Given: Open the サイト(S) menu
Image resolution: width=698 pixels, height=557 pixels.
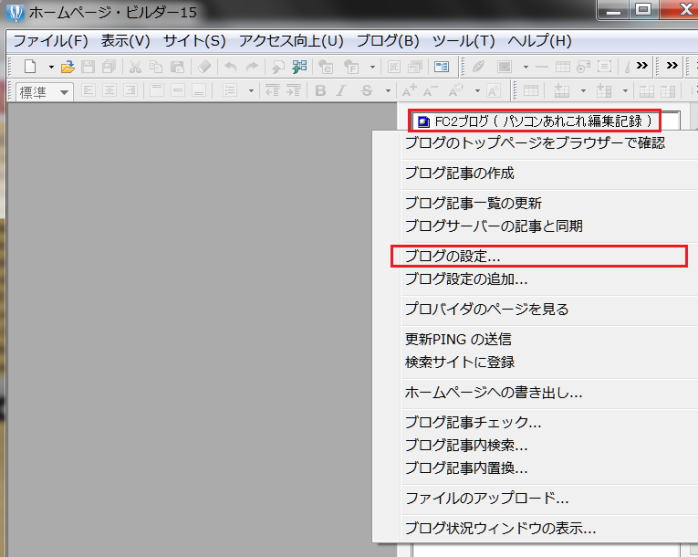Looking at the screenshot, I should 195,41.
